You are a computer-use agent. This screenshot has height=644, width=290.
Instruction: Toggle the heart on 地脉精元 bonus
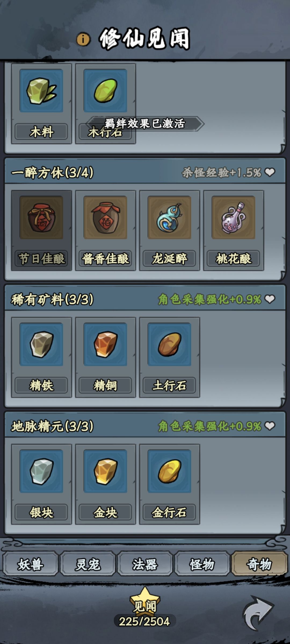coord(270,426)
